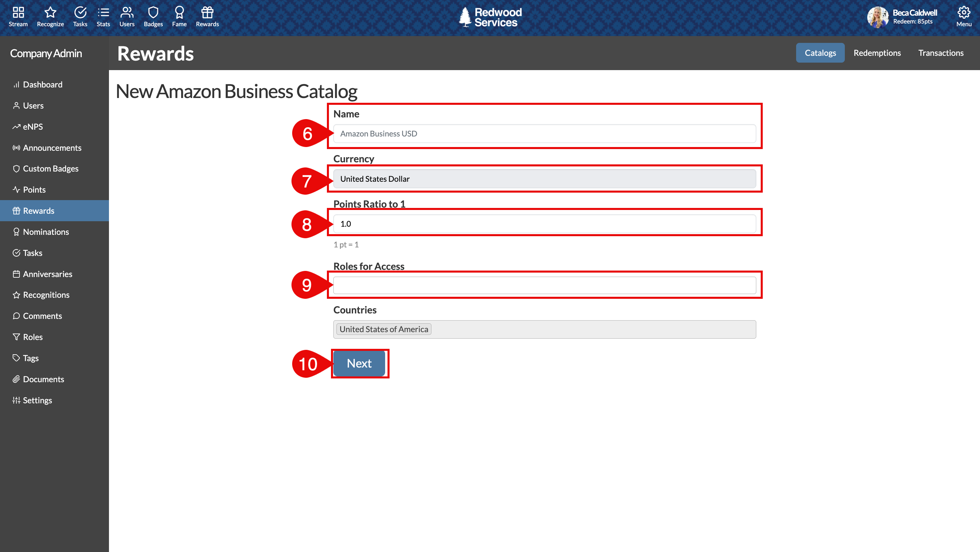This screenshot has width=980, height=552.
Task: Open Dashboard in the admin sidebar
Action: click(54, 84)
